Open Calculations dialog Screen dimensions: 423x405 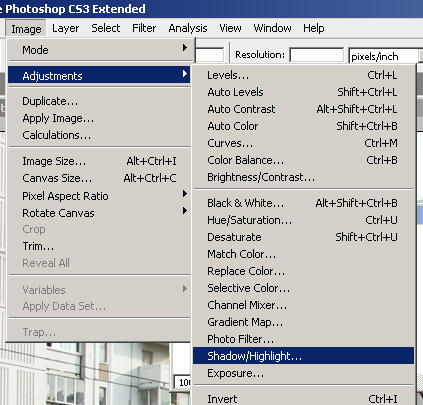[x=99, y=135]
